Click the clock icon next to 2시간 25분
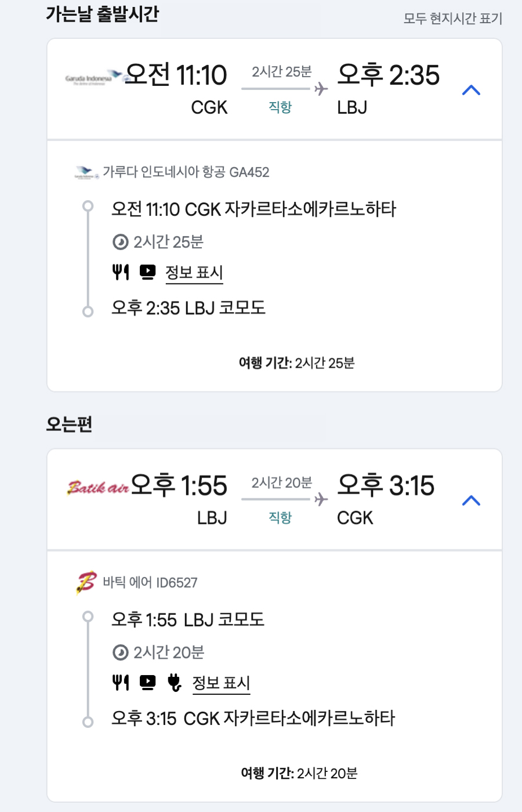 pyautogui.click(x=120, y=242)
